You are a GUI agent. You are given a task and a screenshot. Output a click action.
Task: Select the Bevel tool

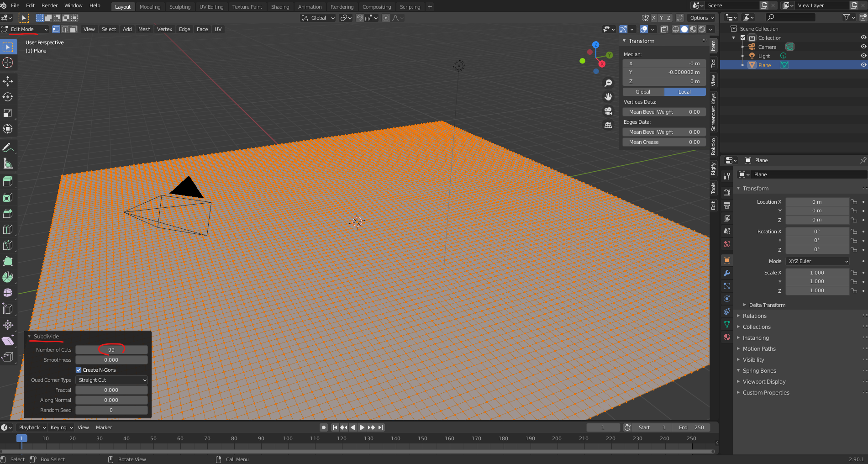[x=8, y=214]
